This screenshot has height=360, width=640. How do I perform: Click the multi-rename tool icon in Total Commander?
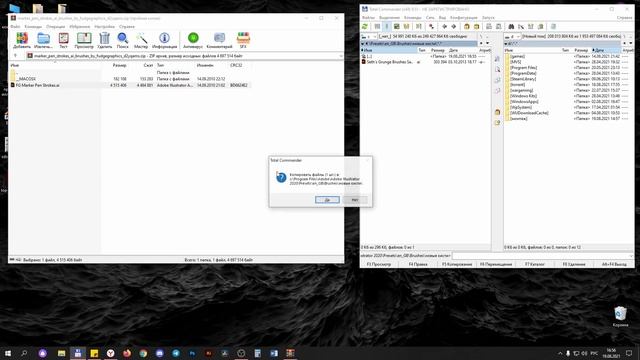521,27
